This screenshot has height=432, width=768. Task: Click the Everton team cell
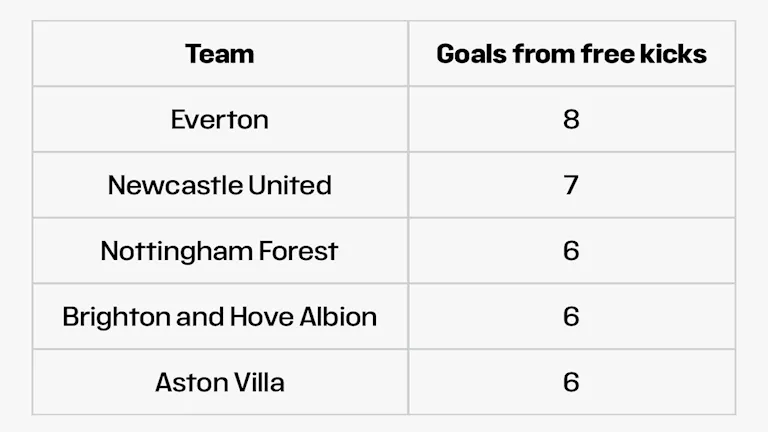[x=220, y=120]
